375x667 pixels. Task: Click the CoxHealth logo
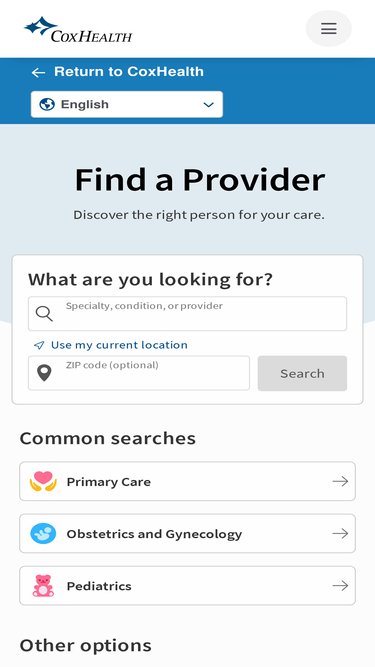pos(78,29)
